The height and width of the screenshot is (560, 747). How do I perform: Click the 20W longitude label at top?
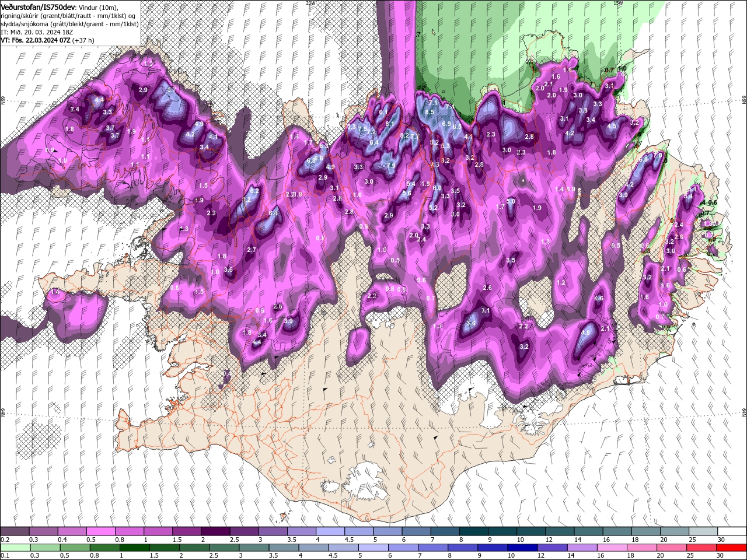[x=310, y=2]
